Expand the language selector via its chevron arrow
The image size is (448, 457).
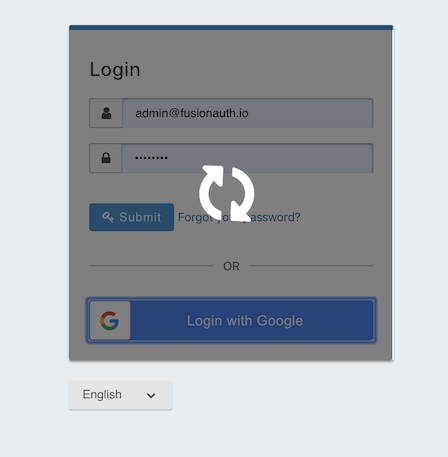pos(151,396)
